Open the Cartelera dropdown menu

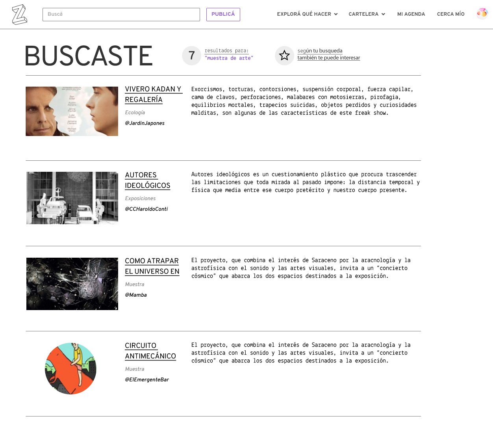[367, 14]
